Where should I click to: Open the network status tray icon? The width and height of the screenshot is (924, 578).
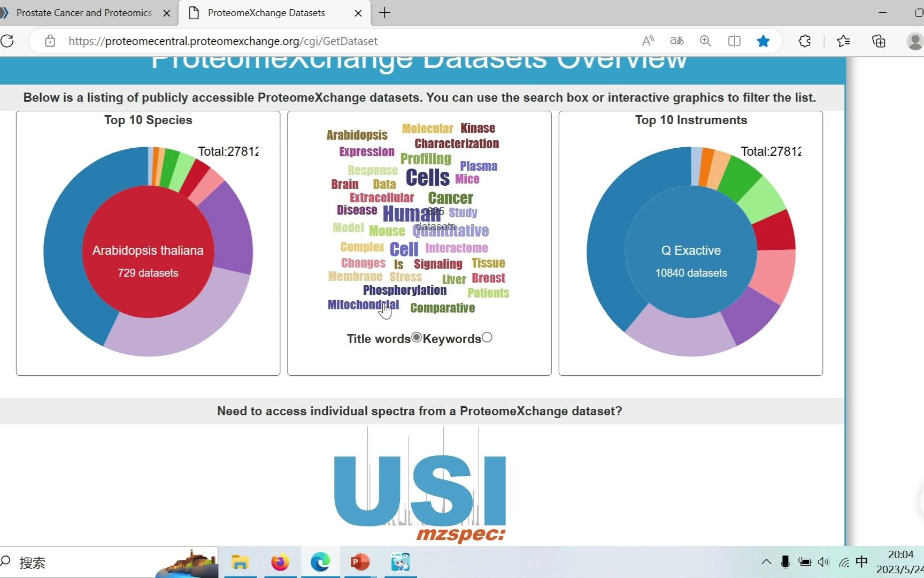click(844, 562)
